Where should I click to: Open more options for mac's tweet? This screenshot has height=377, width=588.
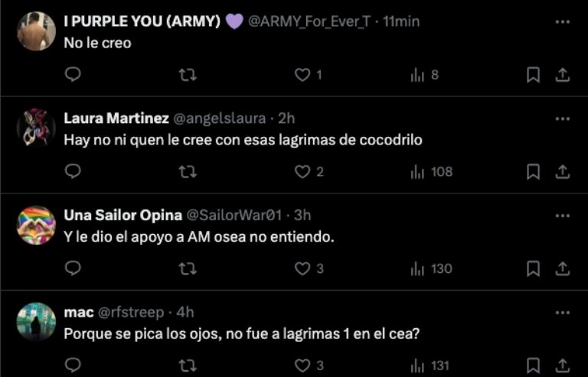(x=563, y=313)
